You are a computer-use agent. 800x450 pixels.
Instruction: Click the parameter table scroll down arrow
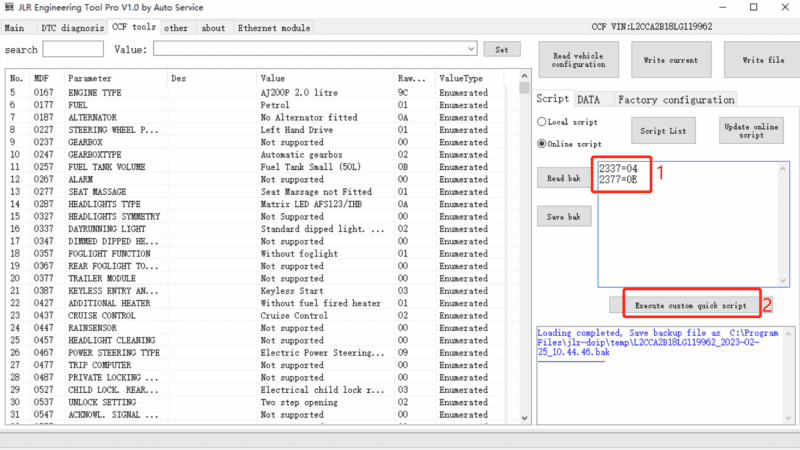point(524,418)
